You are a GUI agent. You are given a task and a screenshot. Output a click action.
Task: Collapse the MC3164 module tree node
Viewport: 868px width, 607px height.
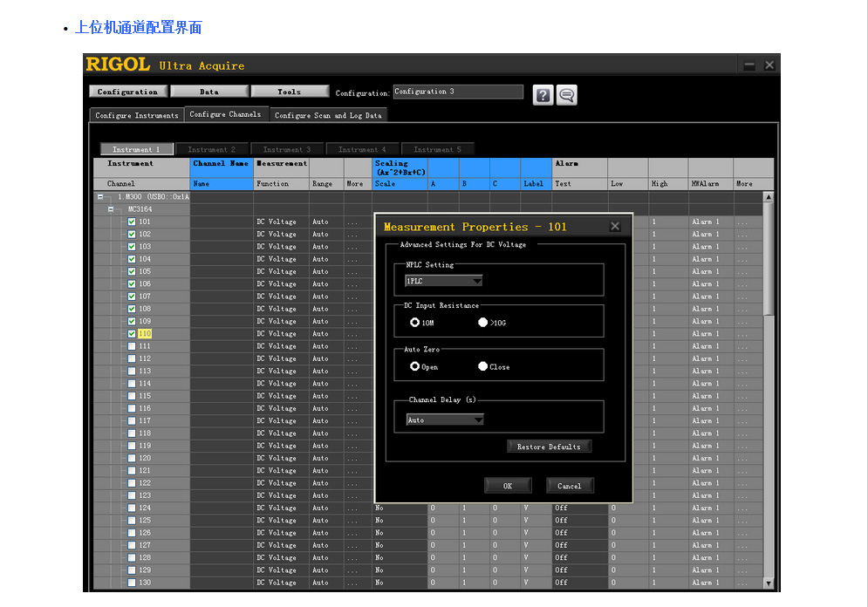(111, 209)
